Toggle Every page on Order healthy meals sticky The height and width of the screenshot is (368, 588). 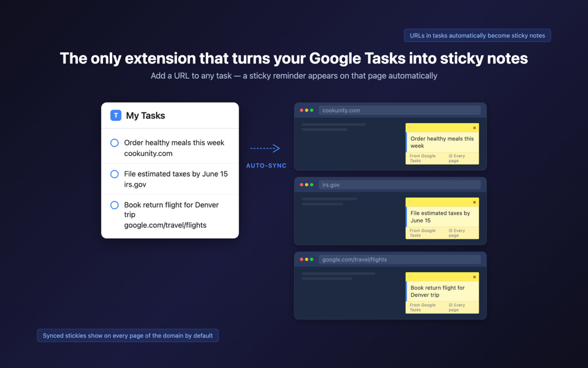(457, 158)
